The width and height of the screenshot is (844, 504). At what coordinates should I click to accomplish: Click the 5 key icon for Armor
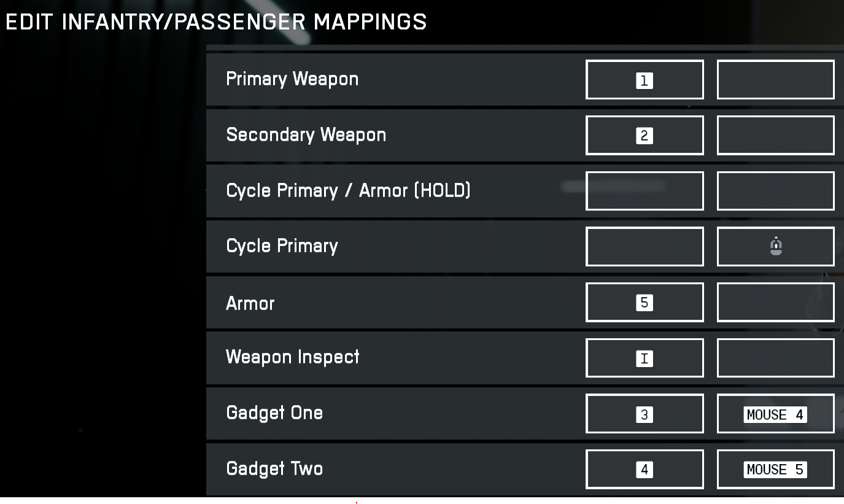pyautogui.click(x=645, y=303)
